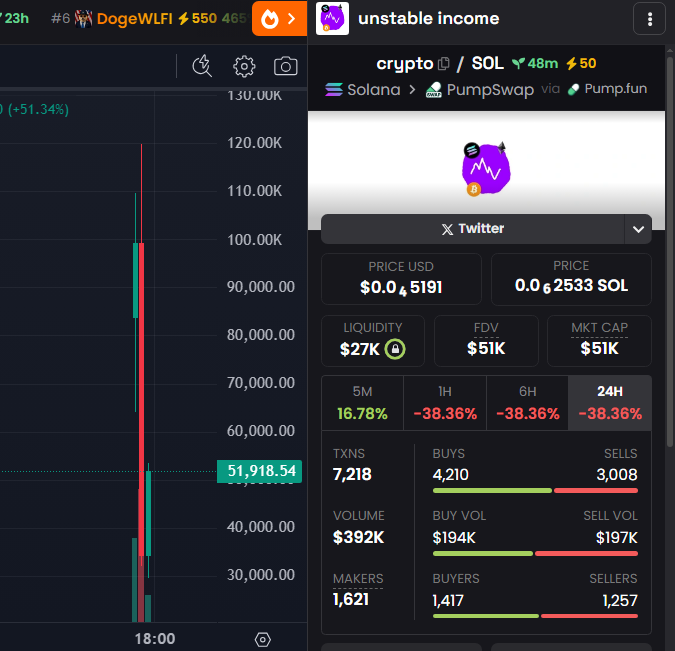Click the PRICE SOL box

tap(571, 279)
